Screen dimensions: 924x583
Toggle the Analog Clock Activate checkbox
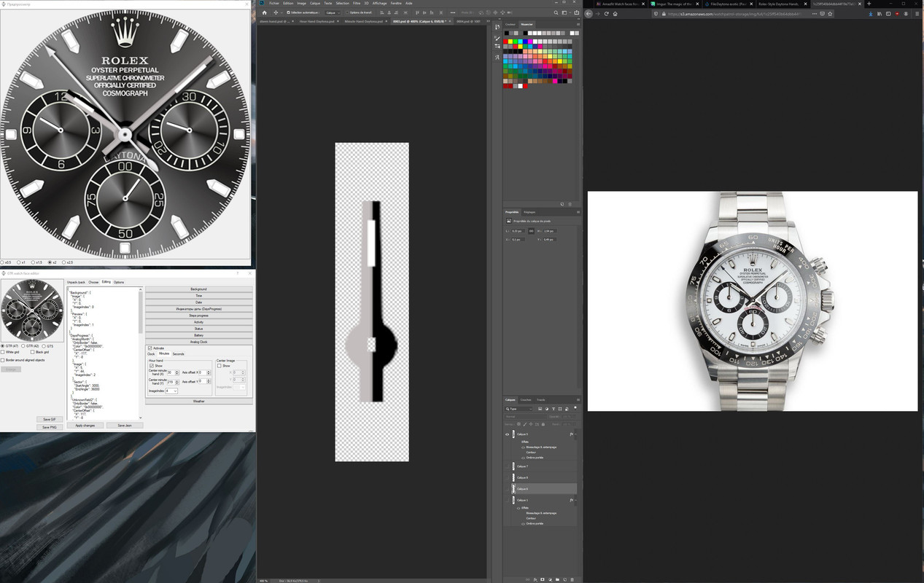150,348
